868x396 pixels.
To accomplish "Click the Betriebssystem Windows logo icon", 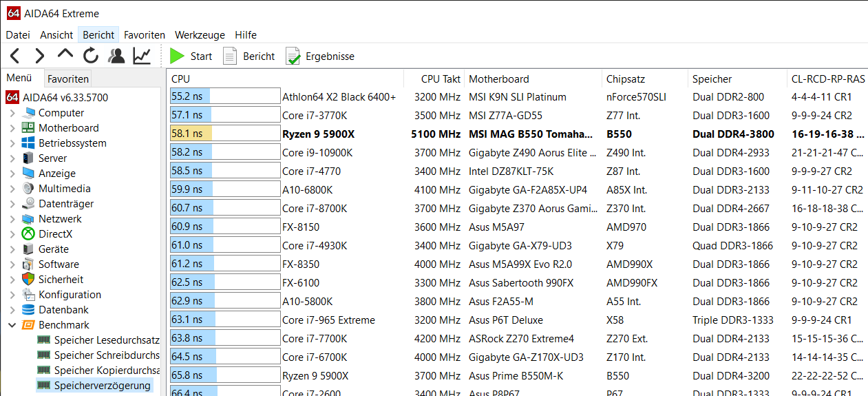I will click(x=28, y=143).
